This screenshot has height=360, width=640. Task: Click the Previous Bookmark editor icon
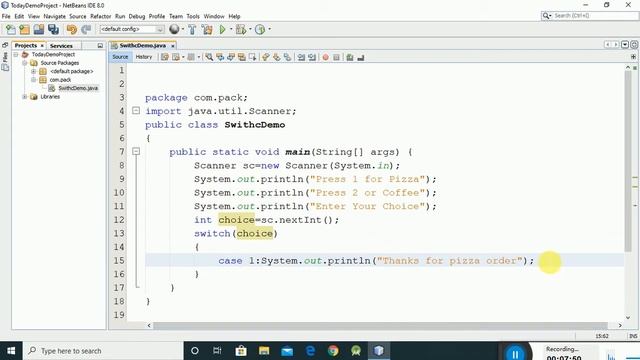click(x=266, y=57)
